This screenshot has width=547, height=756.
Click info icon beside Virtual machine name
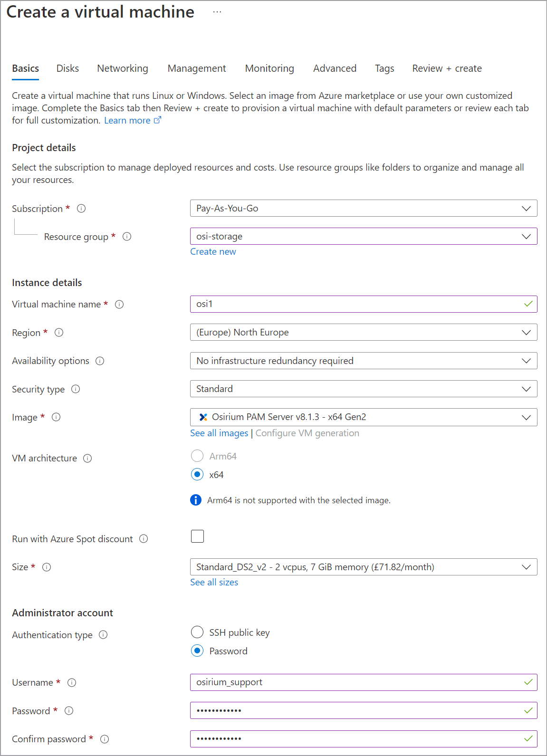[x=119, y=304]
